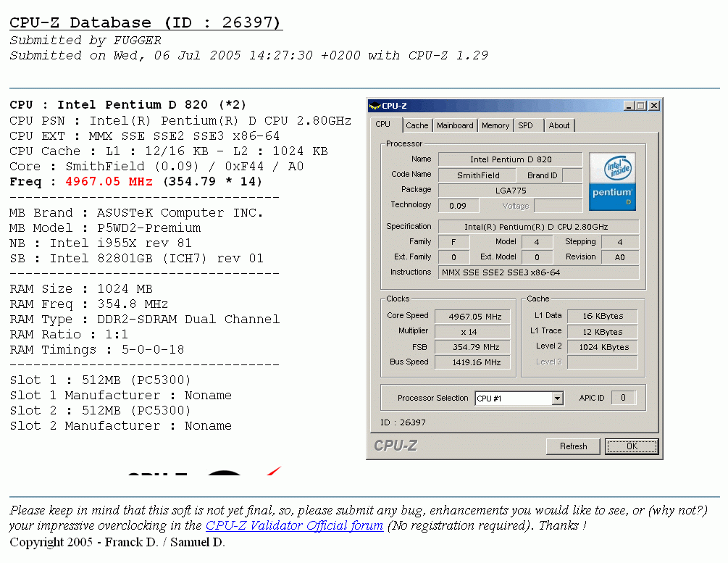This screenshot has width=728, height=563.
Task: Minimize the CPU-Z window
Action: coord(629,106)
